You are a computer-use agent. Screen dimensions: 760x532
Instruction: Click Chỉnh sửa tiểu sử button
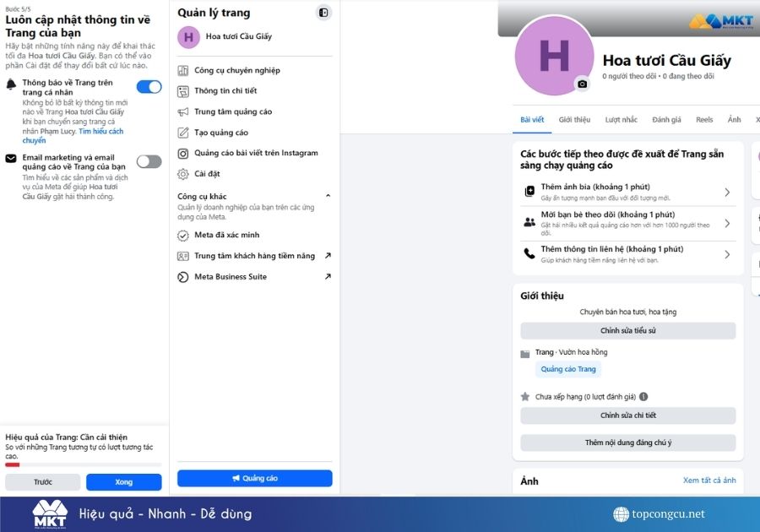[627, 331]
